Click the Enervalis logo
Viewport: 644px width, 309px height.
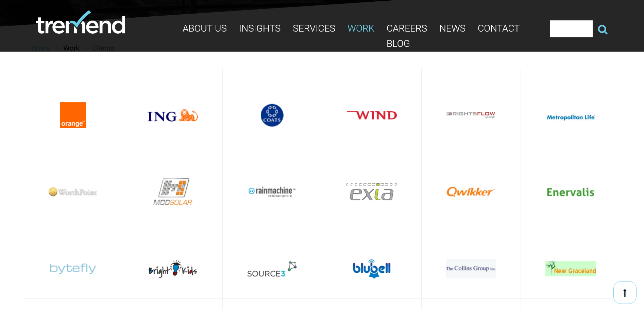(x=570, y=192)
